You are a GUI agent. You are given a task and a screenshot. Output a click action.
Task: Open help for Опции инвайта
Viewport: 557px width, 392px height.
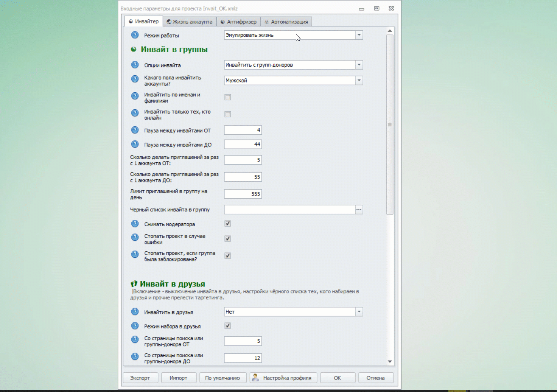(135, 65)
